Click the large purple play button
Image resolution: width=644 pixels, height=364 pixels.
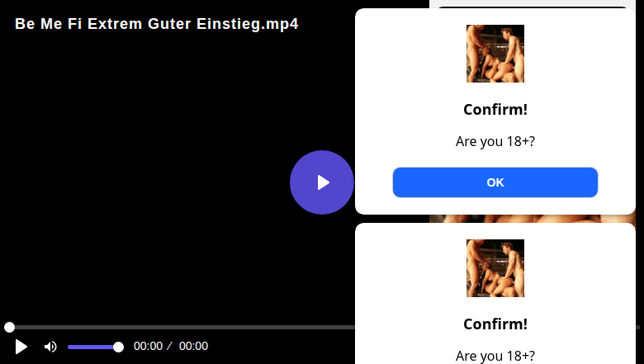[322, 182]
